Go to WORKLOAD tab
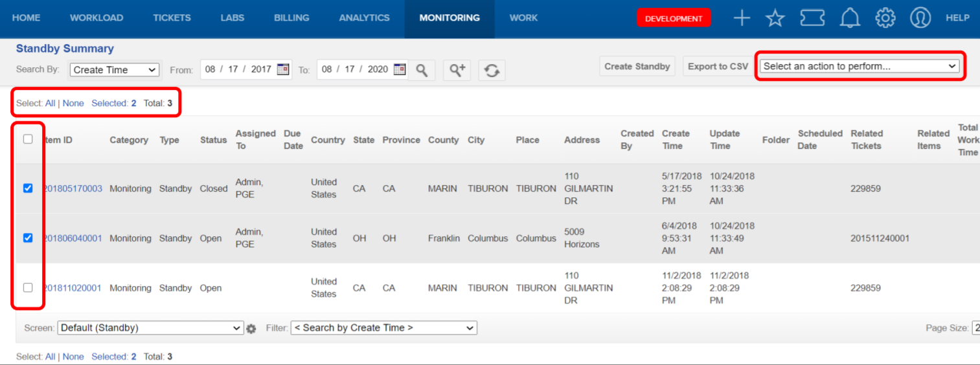 [x=97, y=18]
